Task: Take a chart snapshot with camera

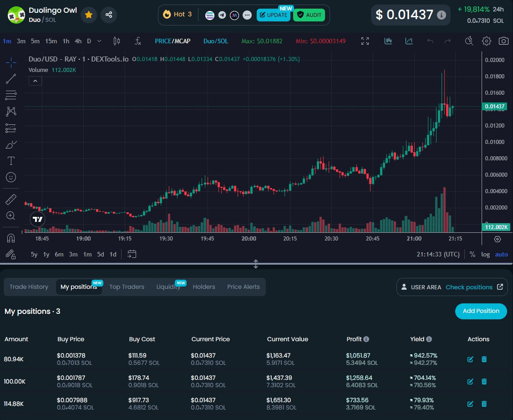Action: [503, 41]
